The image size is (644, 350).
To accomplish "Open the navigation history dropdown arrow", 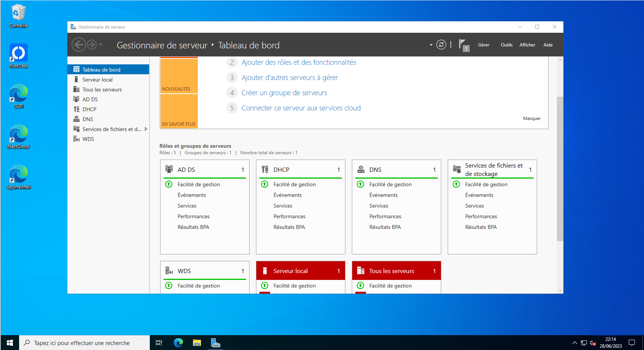I will coord(101,45).
